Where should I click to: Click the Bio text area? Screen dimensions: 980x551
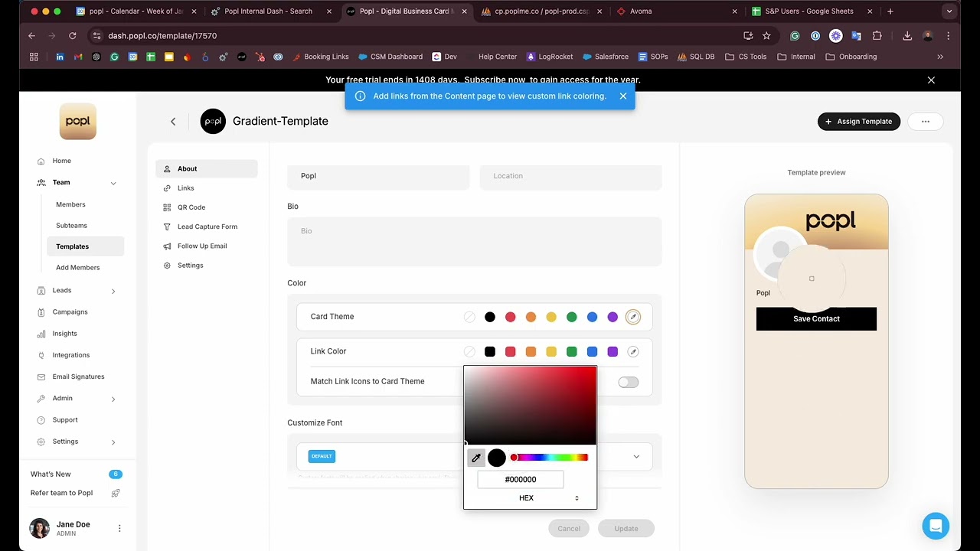point(475,242)
